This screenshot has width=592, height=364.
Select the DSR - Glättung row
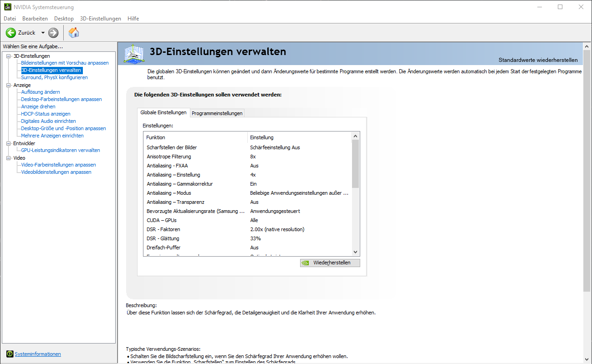coord(248,238)
